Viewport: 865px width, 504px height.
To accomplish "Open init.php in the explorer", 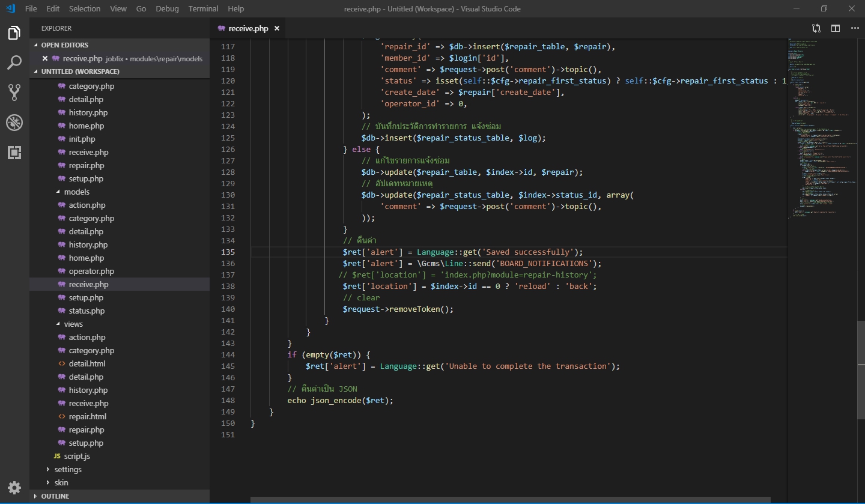I will pyautogui.click(x=120, y=139).
